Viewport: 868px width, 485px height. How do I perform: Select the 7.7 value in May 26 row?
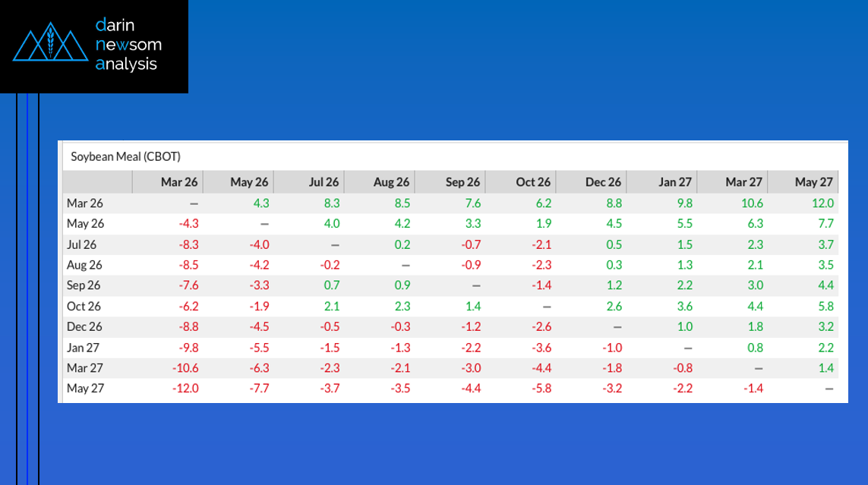point(825,224)
